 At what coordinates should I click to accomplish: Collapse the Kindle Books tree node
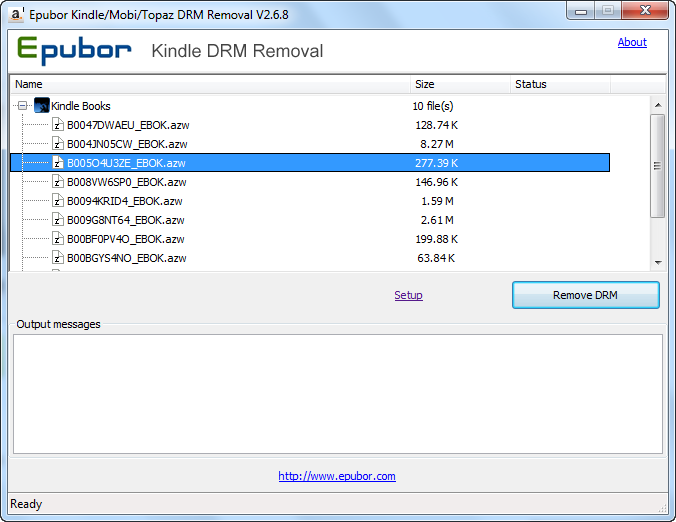[x=22, y=106]
